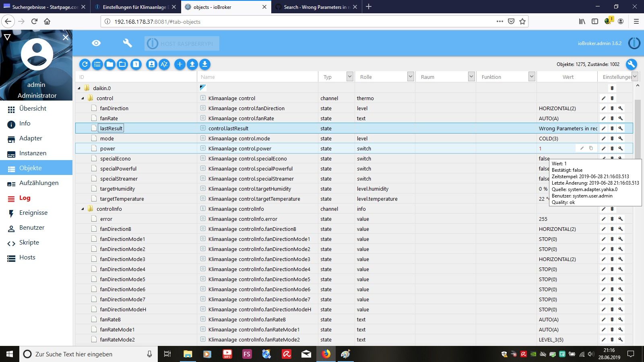Image resolution: width=644 pixels, height=362 pixels.
Task: Open Instanzen in sidebar
Action: point(36,153)
